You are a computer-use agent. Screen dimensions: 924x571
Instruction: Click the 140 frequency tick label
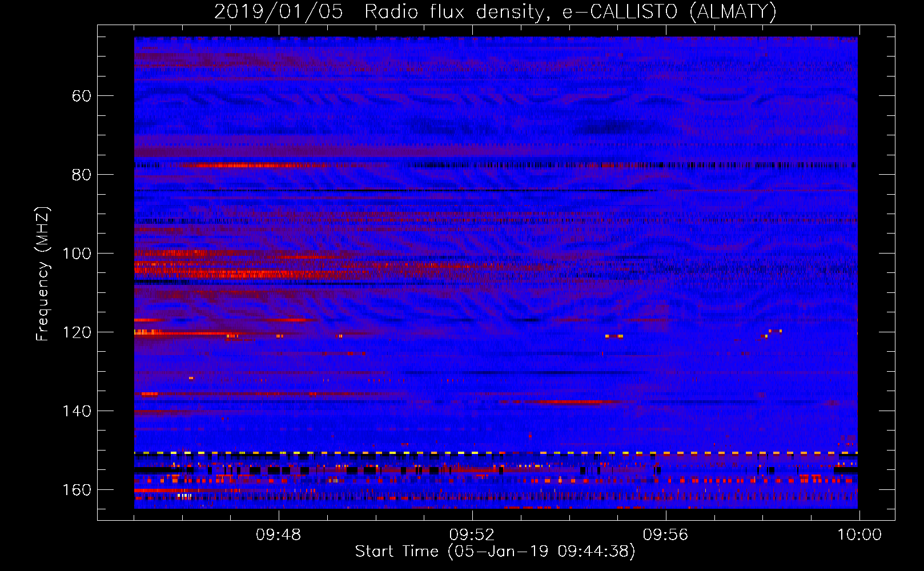coord(77,411)
